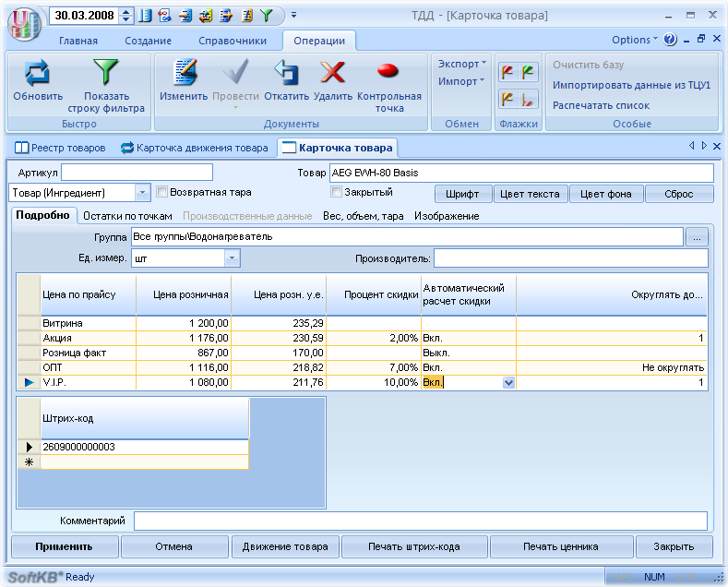Click the green funnel in quick access toolbar
The width and height of the screenshot is (728, 587).
point(266,16)
